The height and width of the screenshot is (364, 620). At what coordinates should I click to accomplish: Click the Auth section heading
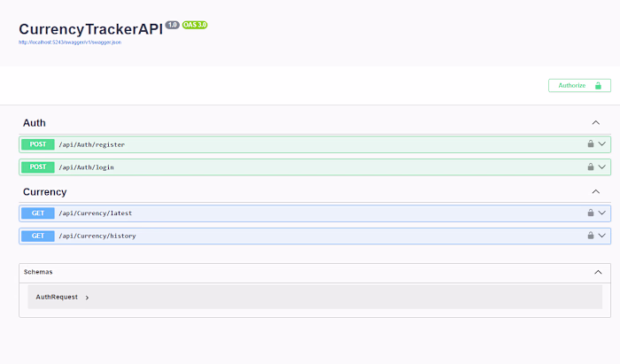pyautogui.click(x=35, y=123)
